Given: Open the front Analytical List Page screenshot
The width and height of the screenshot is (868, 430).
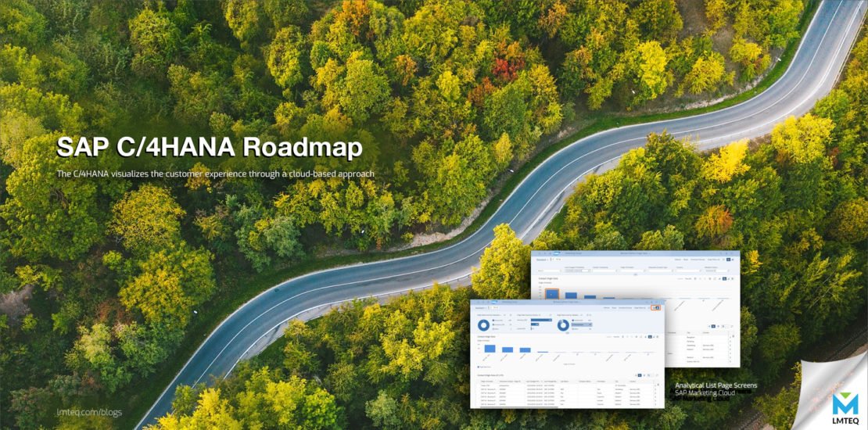Looking at the screenshot, I should tap(568, 354).
